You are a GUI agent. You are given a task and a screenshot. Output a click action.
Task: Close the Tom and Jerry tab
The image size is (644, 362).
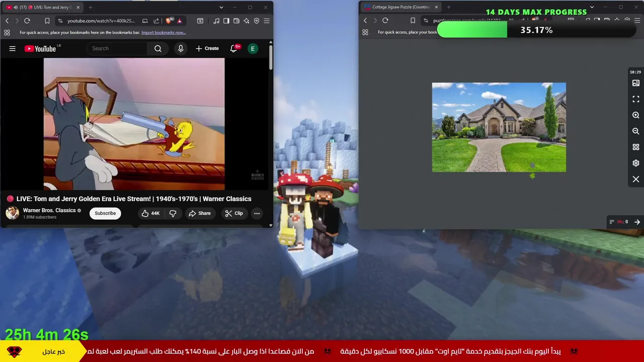(78, 8)
